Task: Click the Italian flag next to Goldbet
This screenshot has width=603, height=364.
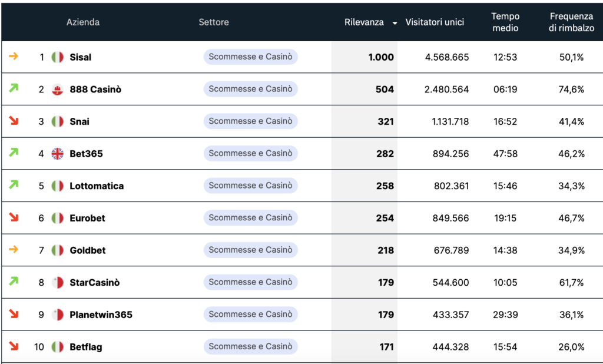Action: tap(57, 250)
